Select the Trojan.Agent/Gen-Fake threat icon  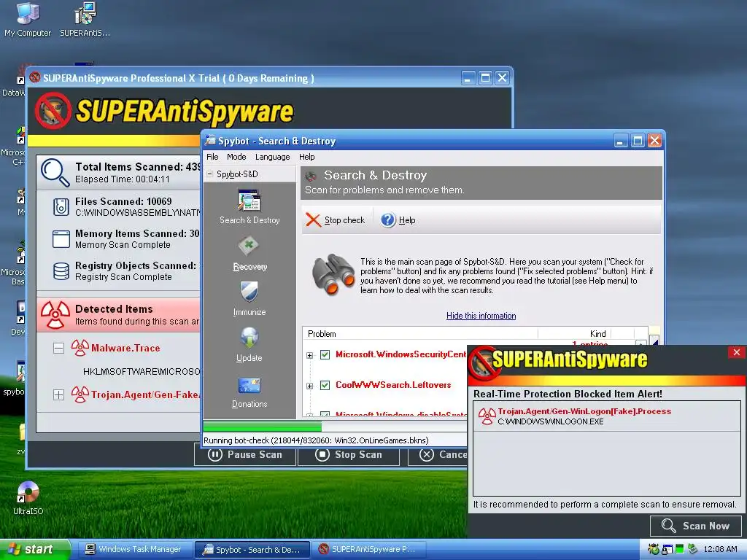(x=80, y=394)
